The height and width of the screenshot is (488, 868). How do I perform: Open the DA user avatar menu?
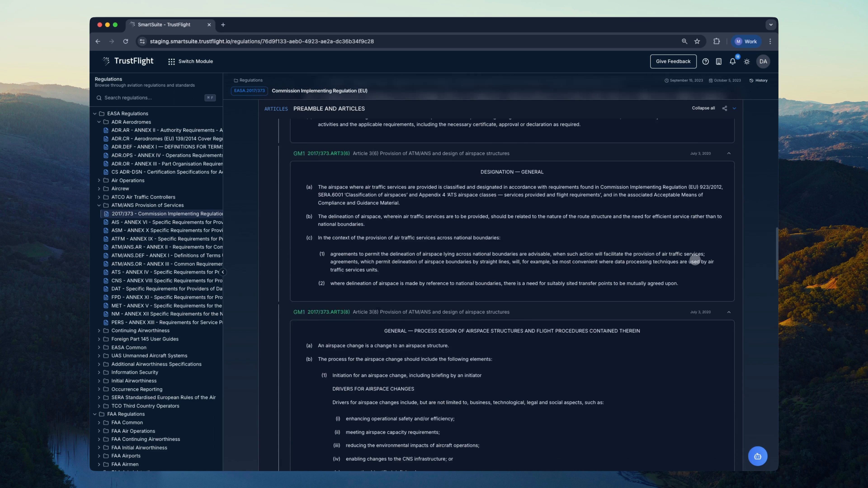tap(763, 62)
